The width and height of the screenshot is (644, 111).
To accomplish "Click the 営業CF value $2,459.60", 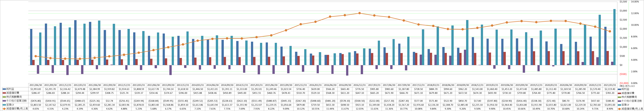I will click(x=95, y=105).
